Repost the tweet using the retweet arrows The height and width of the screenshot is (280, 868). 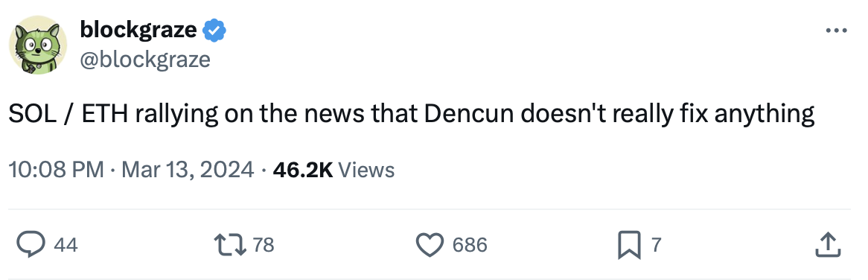tap(230, 244)
